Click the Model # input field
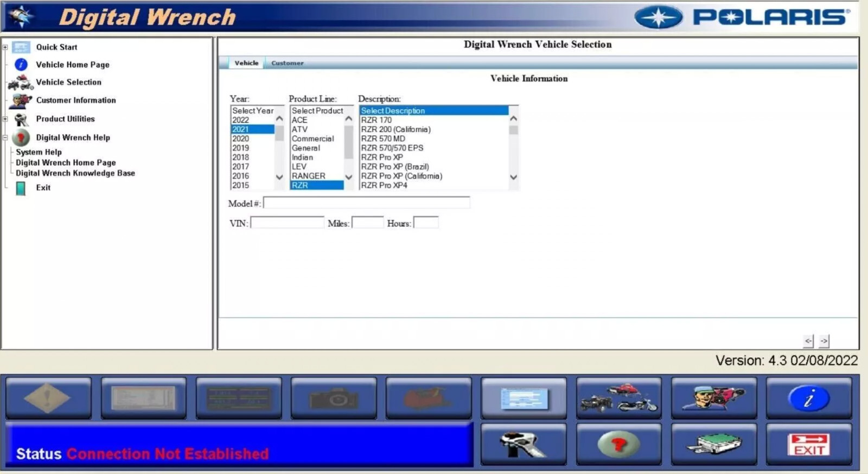 367,203
